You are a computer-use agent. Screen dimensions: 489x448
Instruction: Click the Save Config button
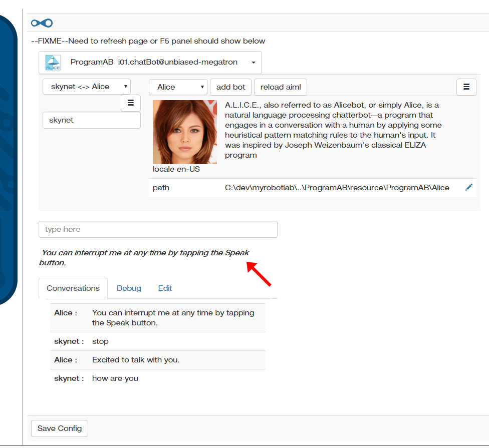click(x=59, y=428)
